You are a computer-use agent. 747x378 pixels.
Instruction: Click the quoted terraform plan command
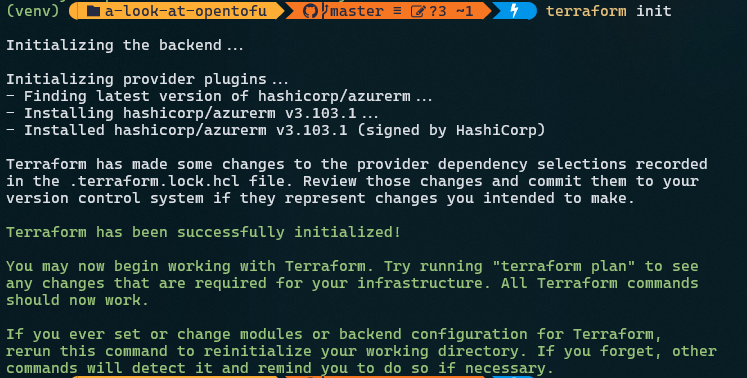coord(564,266)
